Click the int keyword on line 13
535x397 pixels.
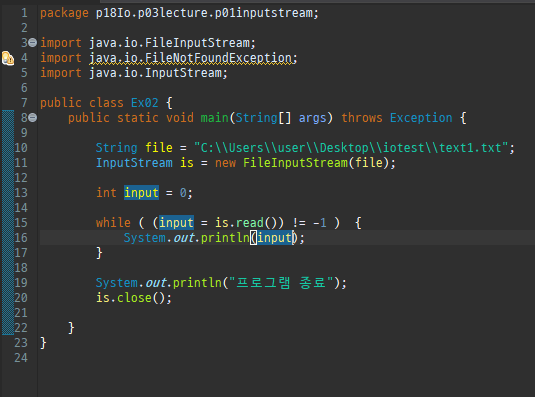[106, 193]
